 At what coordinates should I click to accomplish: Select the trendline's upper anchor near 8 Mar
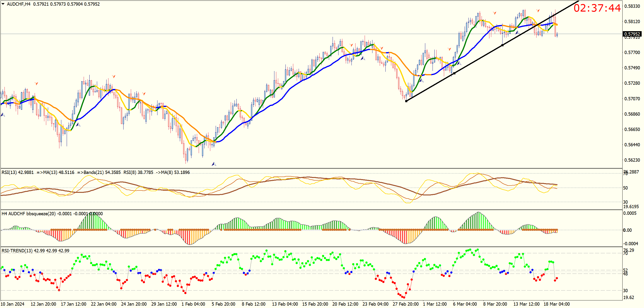coord(503,45)
